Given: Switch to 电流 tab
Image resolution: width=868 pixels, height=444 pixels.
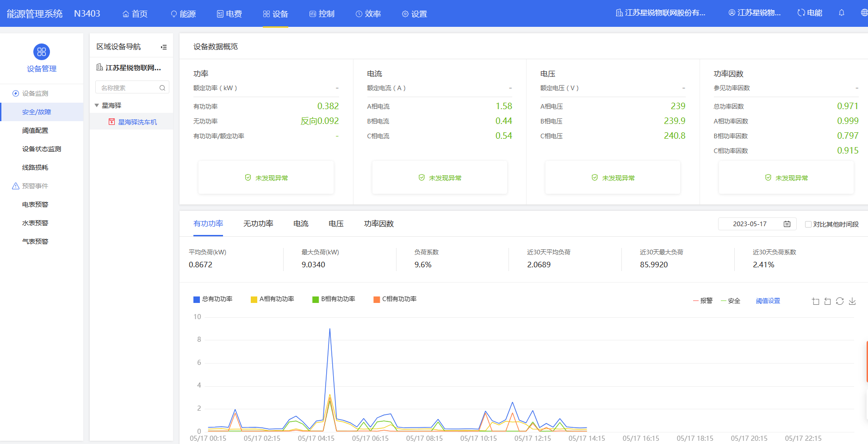Looking at the screenshot, I should (x=301, y=224).
